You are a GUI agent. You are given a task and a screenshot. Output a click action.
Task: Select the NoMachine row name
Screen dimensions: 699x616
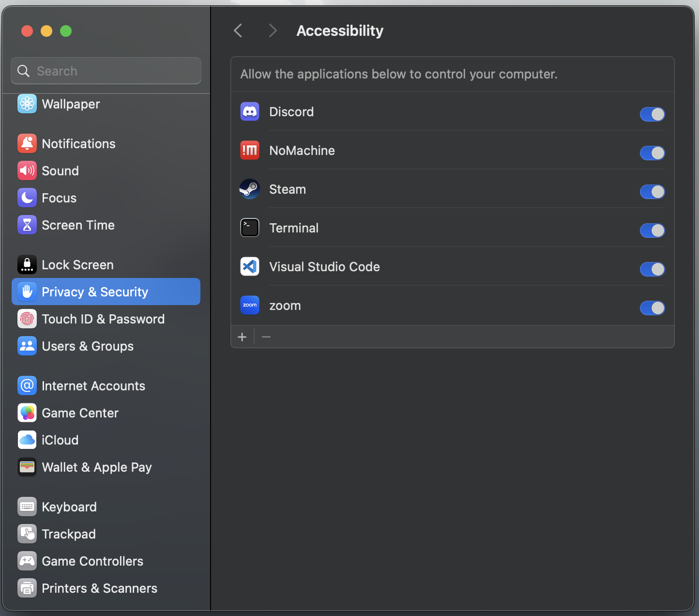click(302, 151)
